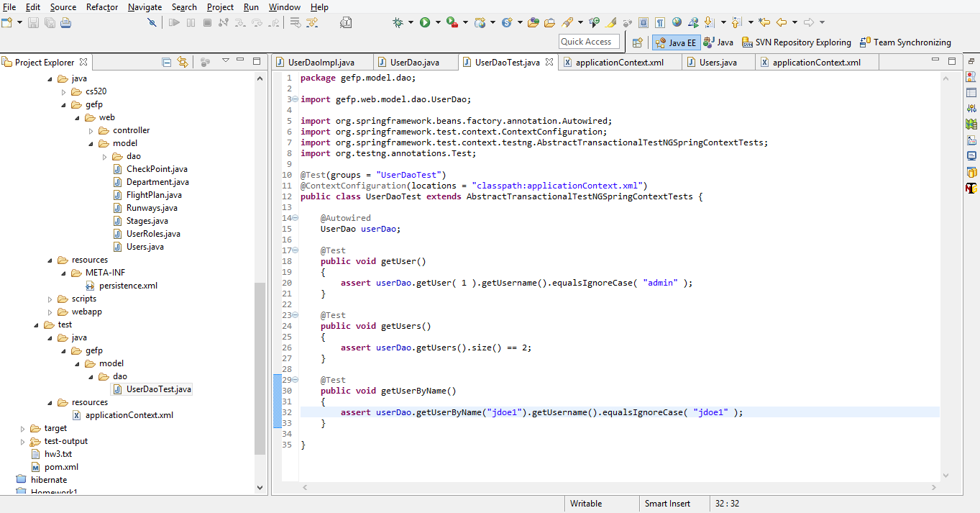Click the Print icon in toolbar
980x513 pixels.
click(x=65, y=23)
